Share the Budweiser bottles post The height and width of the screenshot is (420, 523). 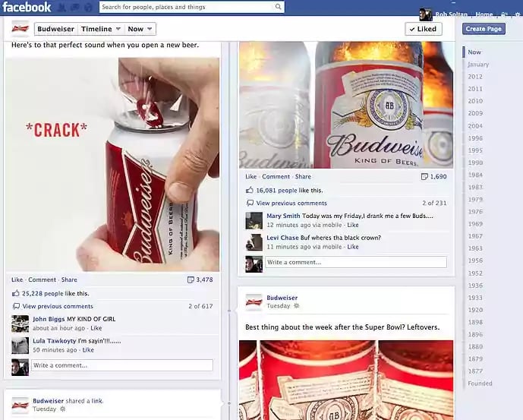point(303,177)
